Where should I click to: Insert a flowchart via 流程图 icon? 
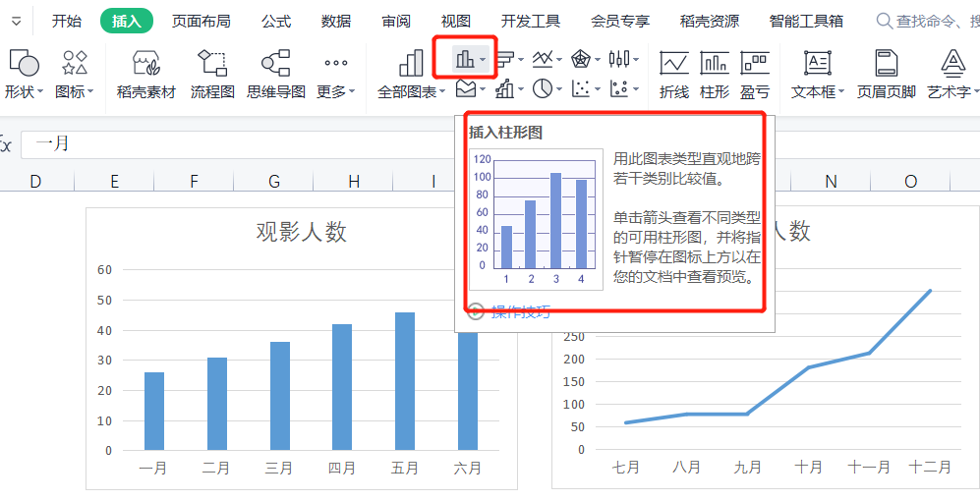click(x=212, y=63)
